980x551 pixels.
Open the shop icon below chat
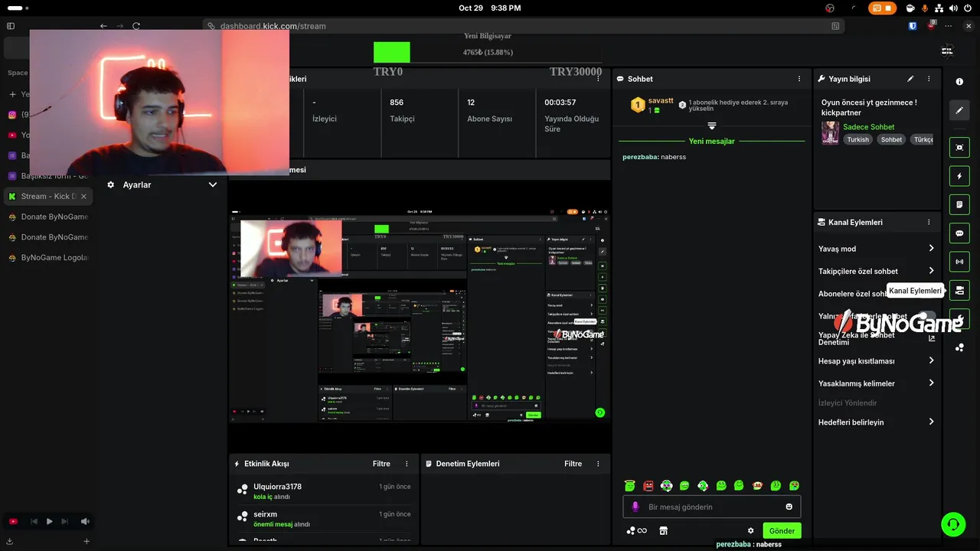(x=663, y=530)
